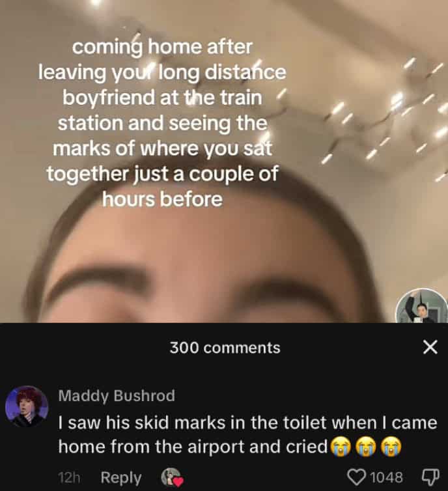Click the Maddy Bushrod username
Image resolution: width=448 pixels, height=491 pixels.
(x=117, y=395)
